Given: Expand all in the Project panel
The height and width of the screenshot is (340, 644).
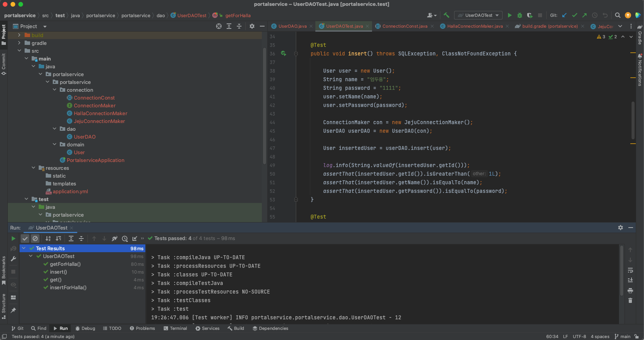Looking at the screenshot, I should pyautogui.click(x=229, y=26).
